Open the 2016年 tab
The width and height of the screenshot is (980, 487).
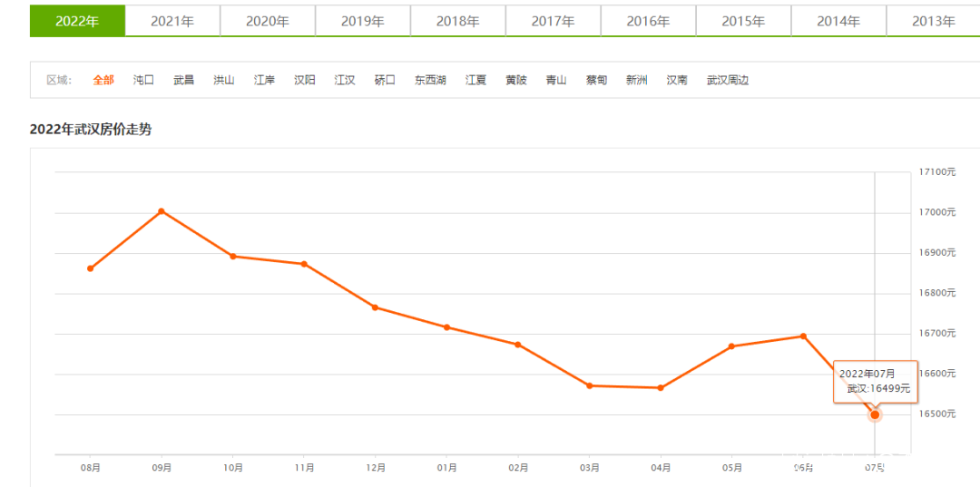point(648,21)
